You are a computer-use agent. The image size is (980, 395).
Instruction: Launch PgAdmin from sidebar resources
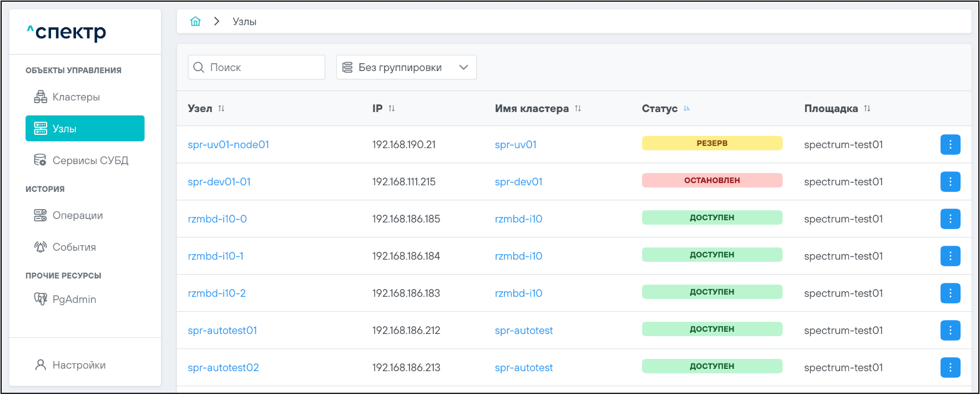[74, 300]
